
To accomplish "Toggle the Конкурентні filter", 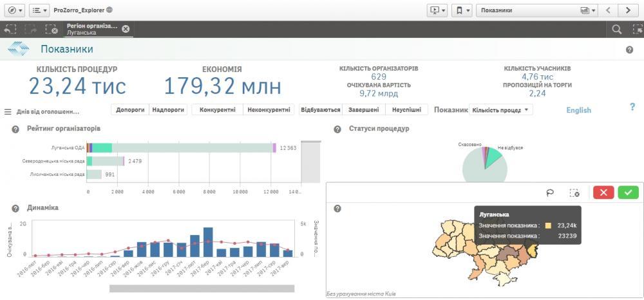I will pos(217,110).
